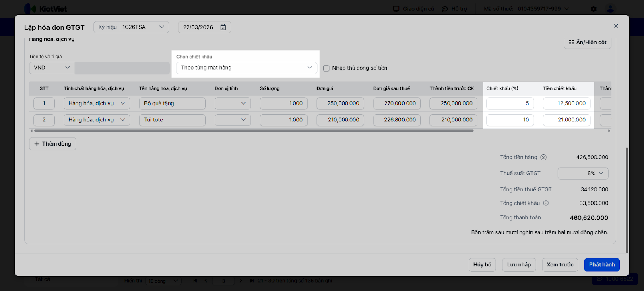This screenshot has height=291, width=644.
Task: Click the Chiết khấu (%) field in row 1
Action: 510,103
